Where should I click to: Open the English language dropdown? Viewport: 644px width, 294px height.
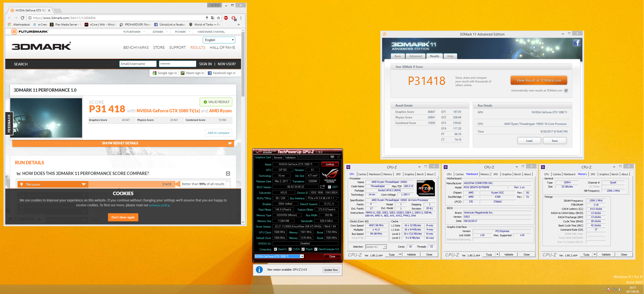click(219, 40)
